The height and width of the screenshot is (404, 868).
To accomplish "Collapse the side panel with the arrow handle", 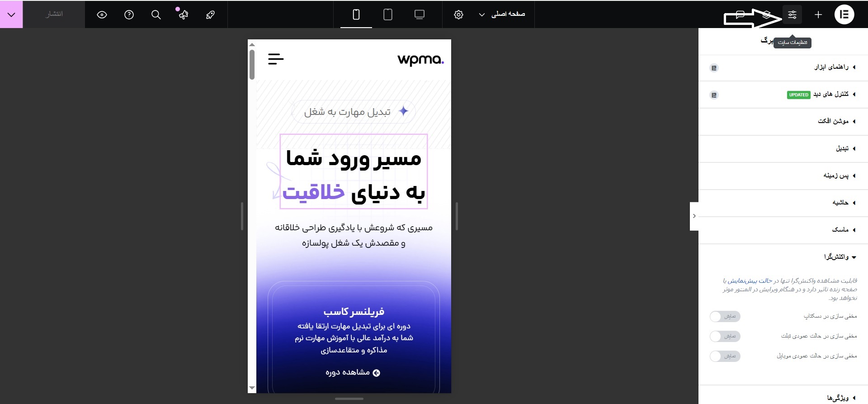I will [x=694, y=216].
